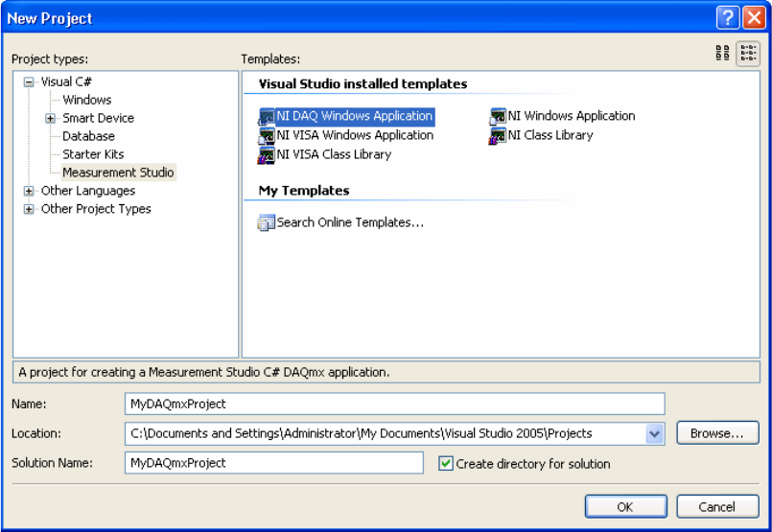
Task: Click the NI Class Library template icon
Action: 498,136
